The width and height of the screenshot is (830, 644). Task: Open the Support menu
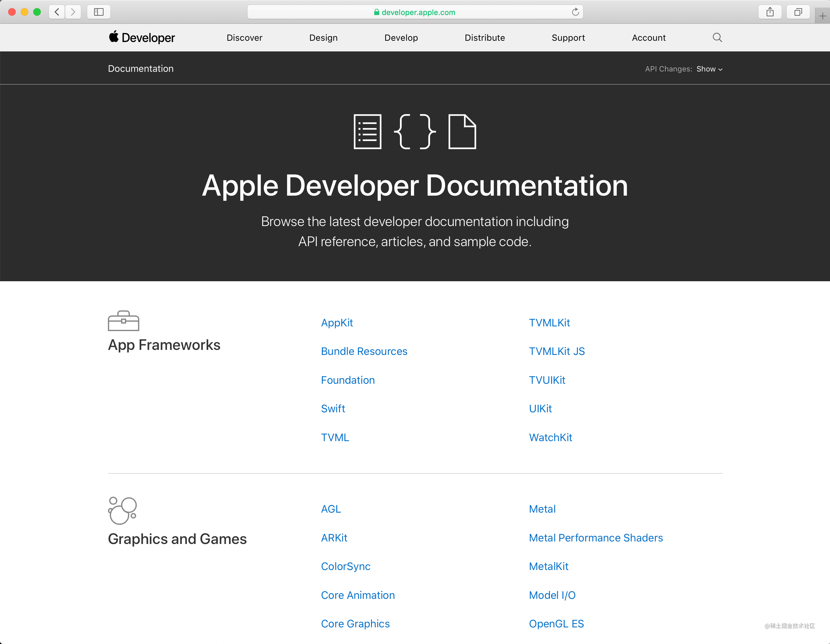(568, 38)
